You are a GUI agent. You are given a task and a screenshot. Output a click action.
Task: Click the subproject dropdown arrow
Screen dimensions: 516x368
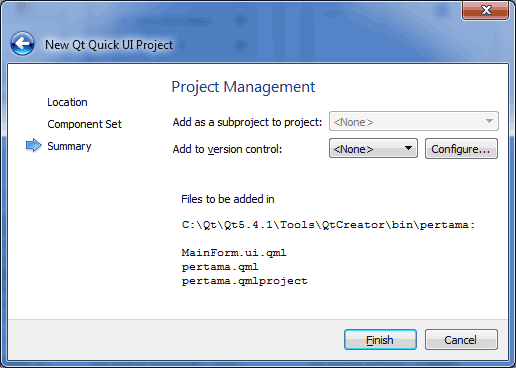pyautogui.click(x=489, y=121)
